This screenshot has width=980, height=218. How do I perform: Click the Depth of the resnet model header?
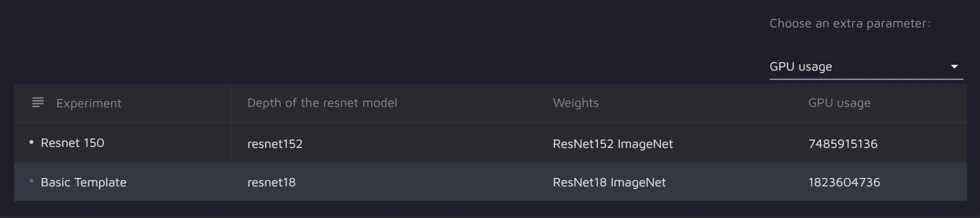[x=322, y=103]
